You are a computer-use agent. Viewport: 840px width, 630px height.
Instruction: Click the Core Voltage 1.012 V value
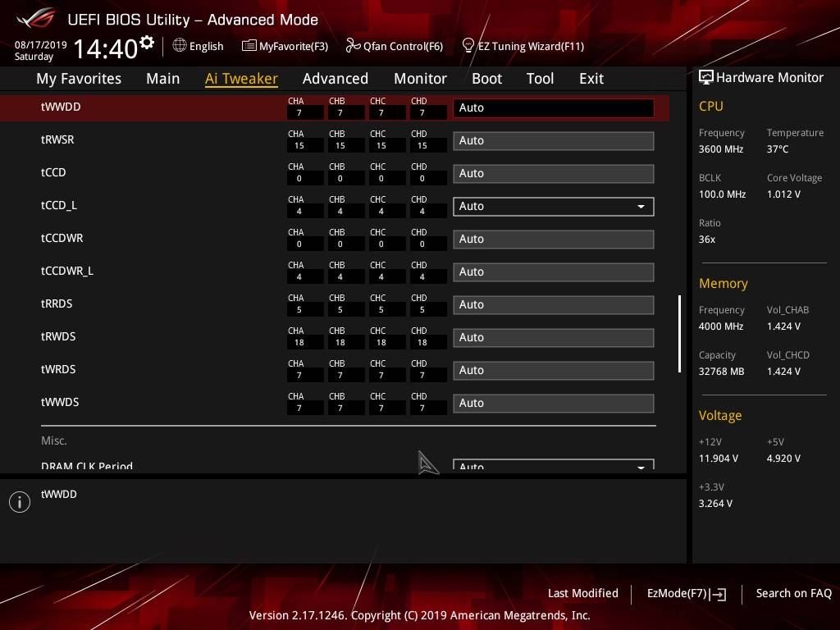pyautogui.click(x=783, y=194)
